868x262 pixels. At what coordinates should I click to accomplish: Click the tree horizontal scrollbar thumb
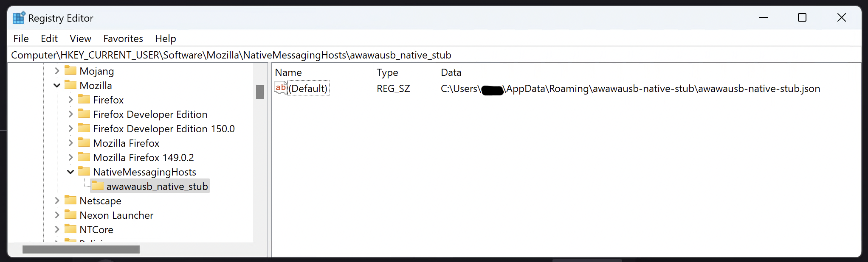click(x=81, y=250)
